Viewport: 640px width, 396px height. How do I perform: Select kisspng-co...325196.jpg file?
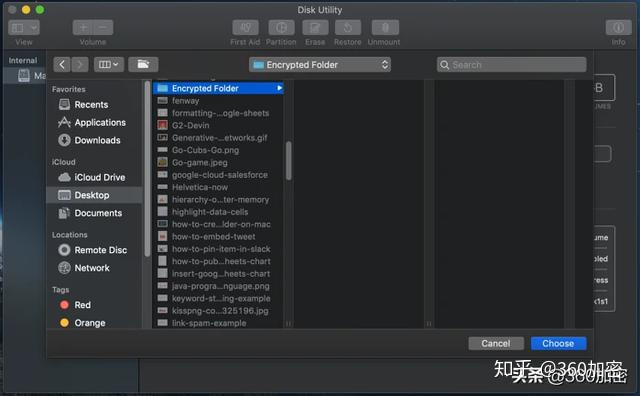218,311
